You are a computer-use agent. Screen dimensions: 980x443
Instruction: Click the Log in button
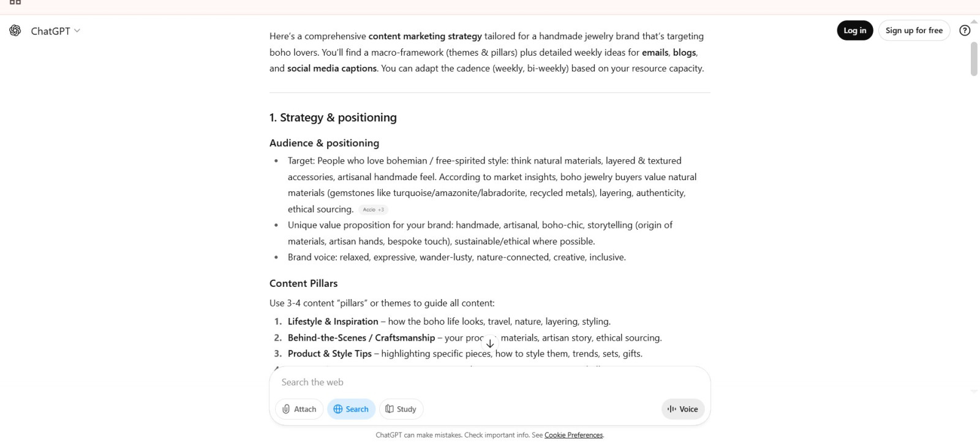point(854,31)
